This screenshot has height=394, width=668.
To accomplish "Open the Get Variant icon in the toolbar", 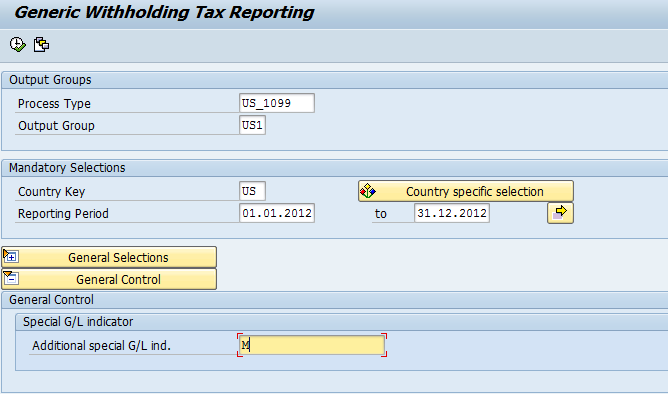I will coord(41,44).
